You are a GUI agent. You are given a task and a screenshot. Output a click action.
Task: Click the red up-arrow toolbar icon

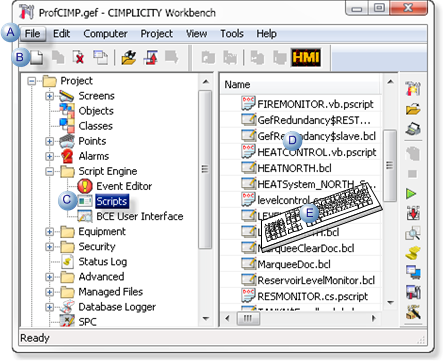151,57
